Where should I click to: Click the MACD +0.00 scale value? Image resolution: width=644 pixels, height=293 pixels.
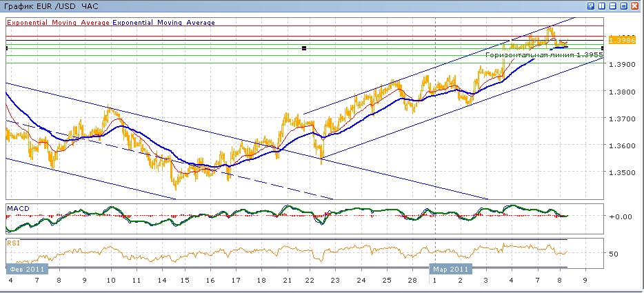tap(622, 216)
